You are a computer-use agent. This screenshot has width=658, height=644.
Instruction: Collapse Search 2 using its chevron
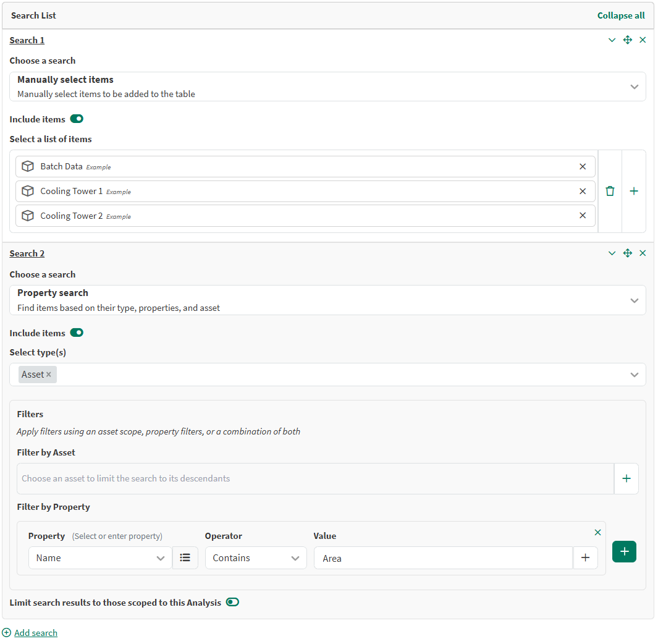pyautogui.click(x=612, y=253)
